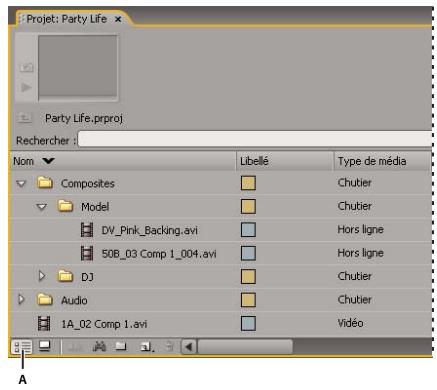This screenshot has width=437, height=390.
Task: Click the panel tab grip handle
Action: (22, 19)
